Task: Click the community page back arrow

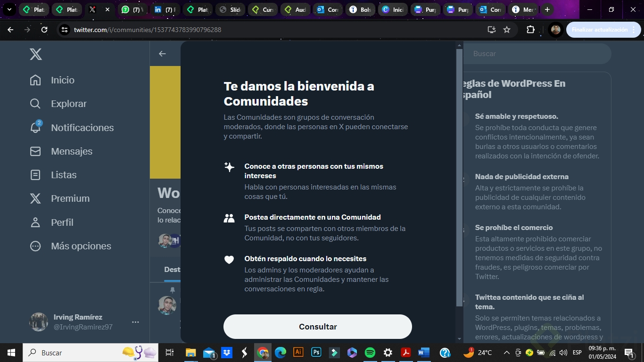Action: pos(162,54)
